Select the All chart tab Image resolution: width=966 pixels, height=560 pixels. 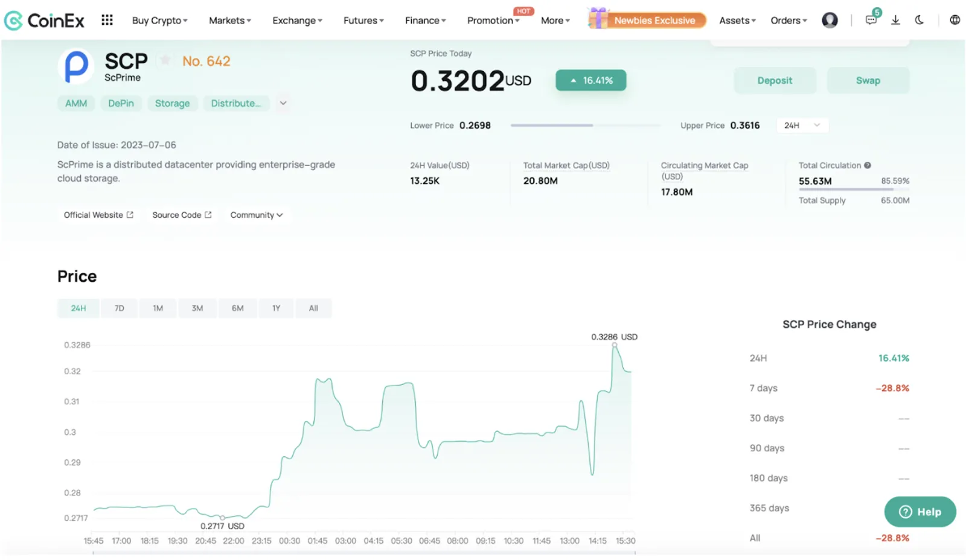[313, 308]
